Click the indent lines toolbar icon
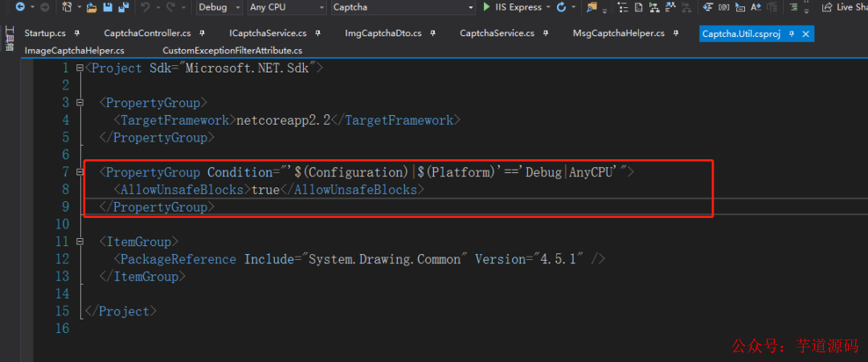The width and height of the screenshot is (868, 362). (x=794, y=7)
